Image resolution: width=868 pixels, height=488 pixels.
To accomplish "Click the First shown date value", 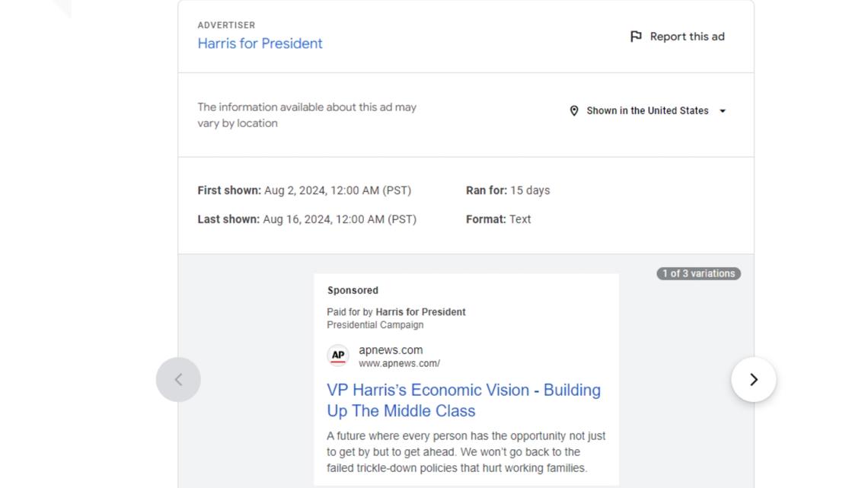I will [x=337, y=190].
